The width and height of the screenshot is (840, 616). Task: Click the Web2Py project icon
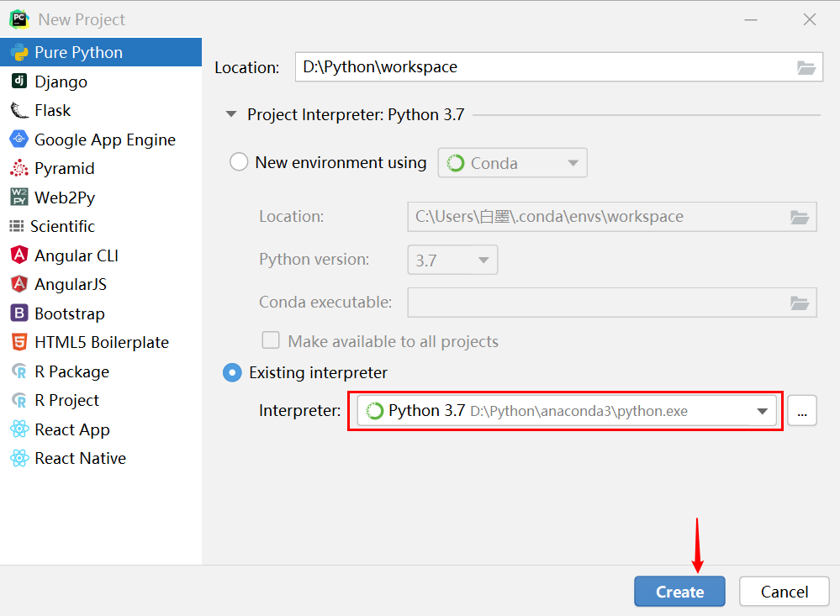18,197
